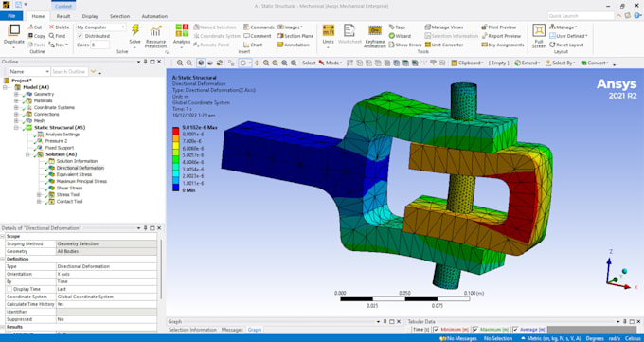Open the Clipboard dropdown

(x=468, y=63)
